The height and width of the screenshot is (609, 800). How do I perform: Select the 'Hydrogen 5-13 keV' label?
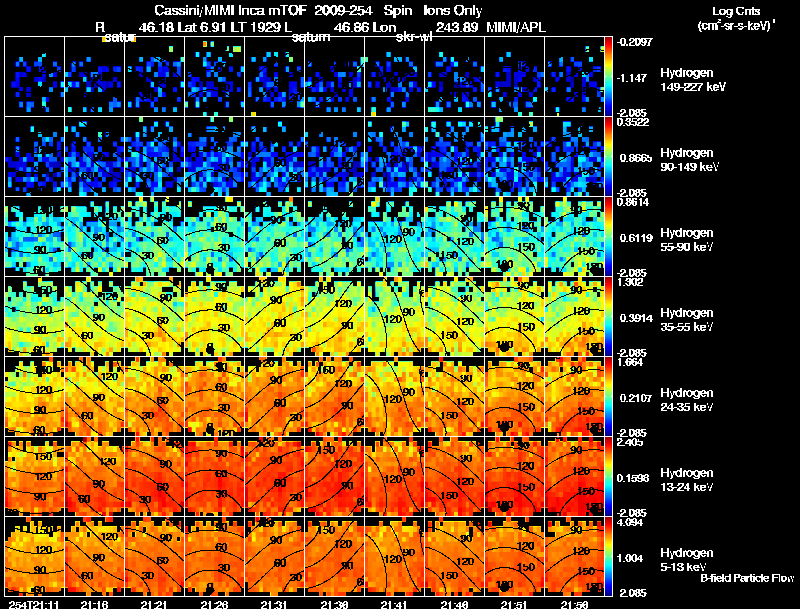click(x=686, y=560)
